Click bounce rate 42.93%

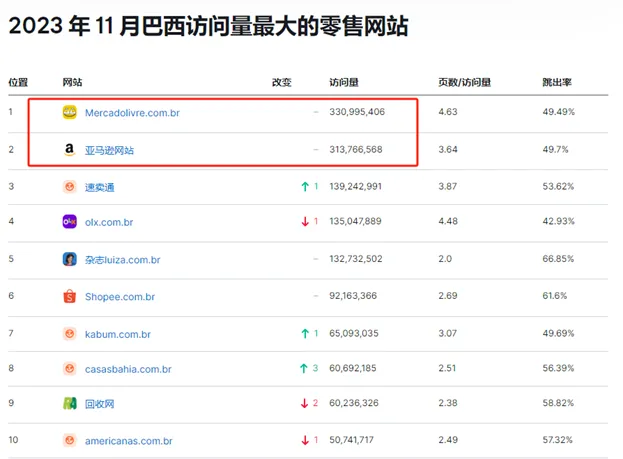pos(559,221)
